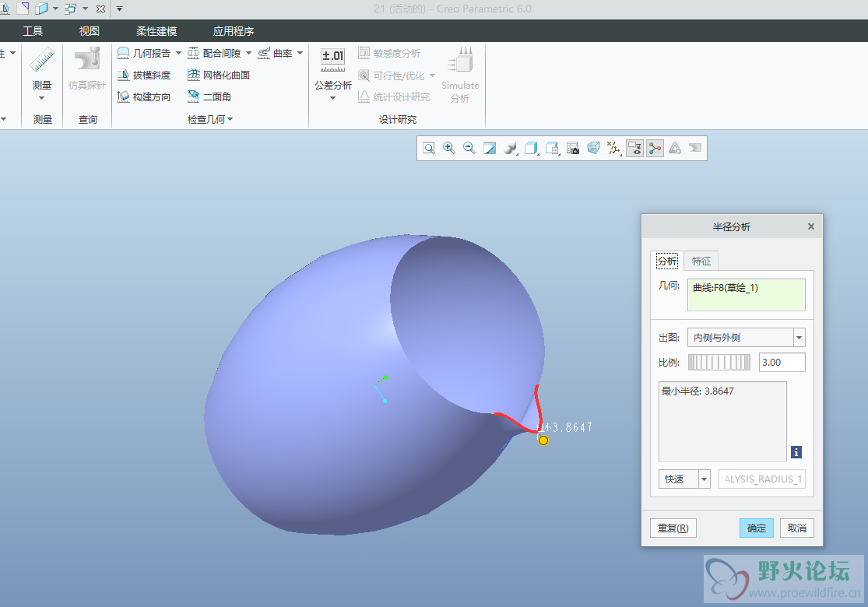Viewport: 868px width, 607px height.
Task: Click the Simulate analysis icon
Action: coord(461,60)
